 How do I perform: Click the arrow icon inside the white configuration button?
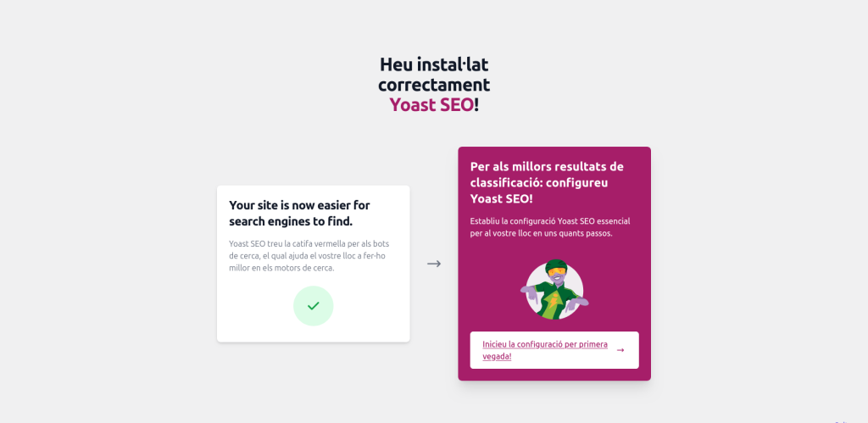pos(620,350)
